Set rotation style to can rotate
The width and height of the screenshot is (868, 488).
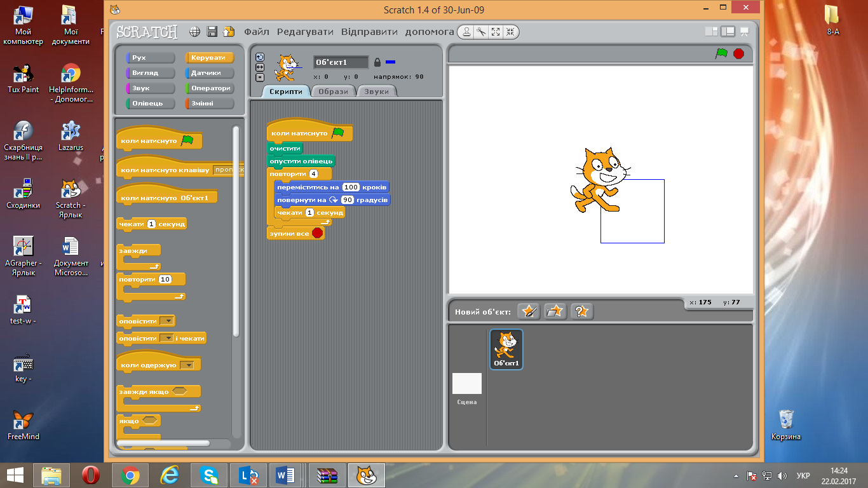pyautogui.click(x=260, y=57)
